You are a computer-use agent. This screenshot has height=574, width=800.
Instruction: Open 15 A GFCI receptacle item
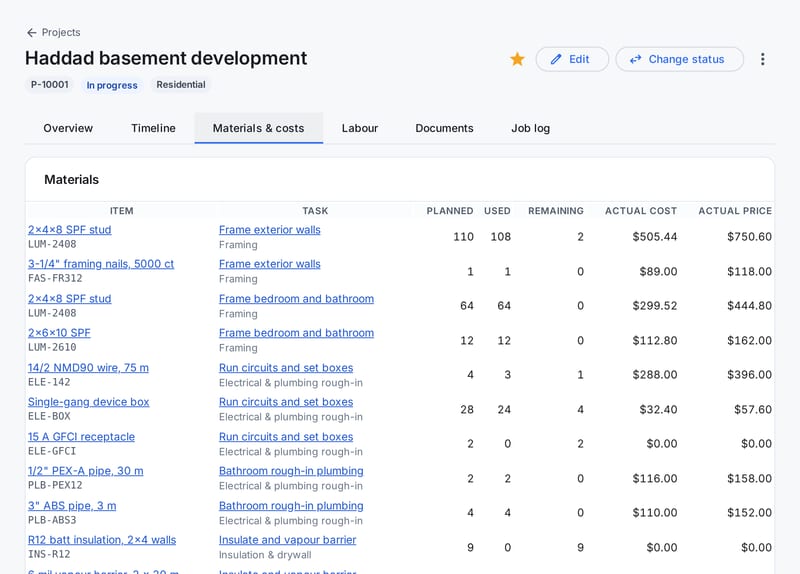click(x=81, y=437)
